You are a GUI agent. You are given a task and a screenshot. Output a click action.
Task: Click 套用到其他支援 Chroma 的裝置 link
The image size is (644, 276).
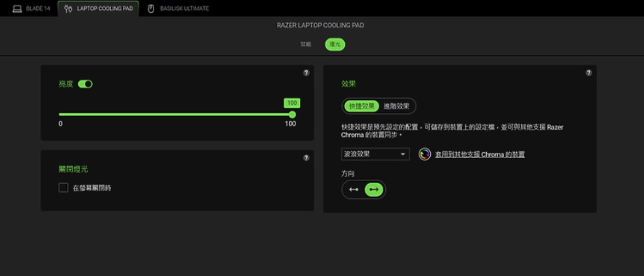coord(480,154)
